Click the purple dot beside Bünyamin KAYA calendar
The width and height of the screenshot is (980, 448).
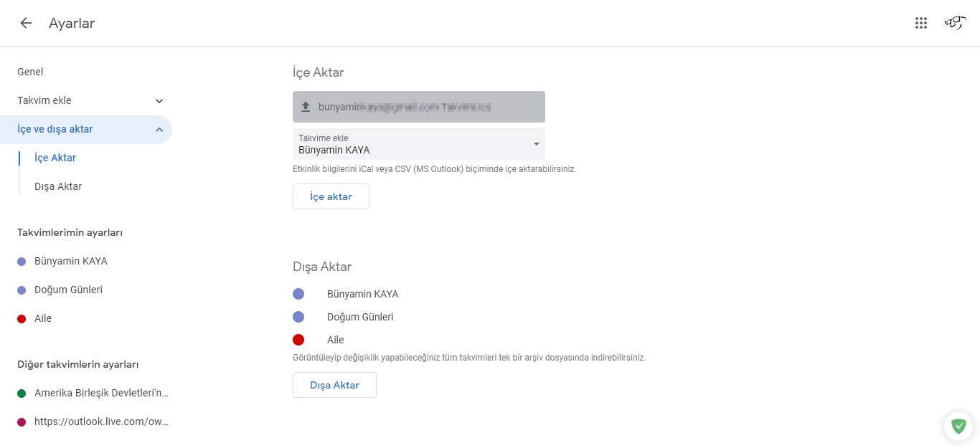click(22, 261)
